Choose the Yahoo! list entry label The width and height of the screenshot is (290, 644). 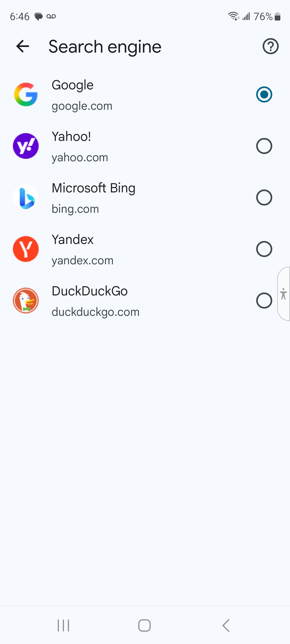click(x=71, y=137)
